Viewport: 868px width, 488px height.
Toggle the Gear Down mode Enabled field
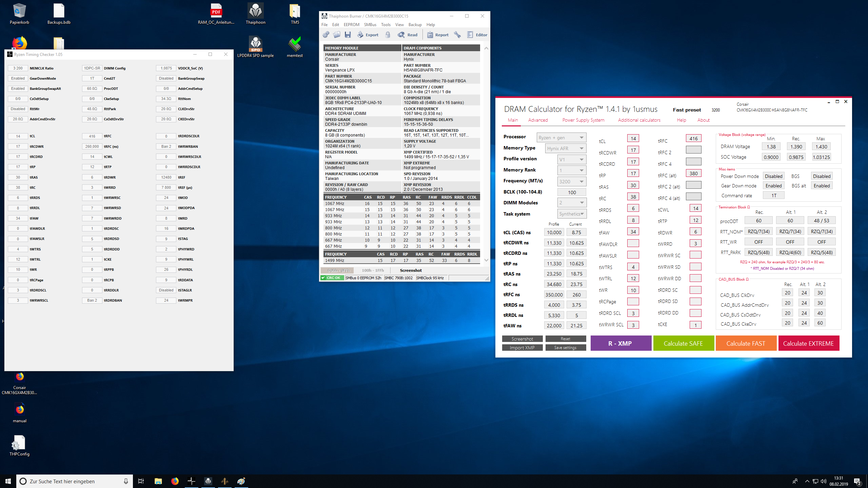[x=773, y=186]
